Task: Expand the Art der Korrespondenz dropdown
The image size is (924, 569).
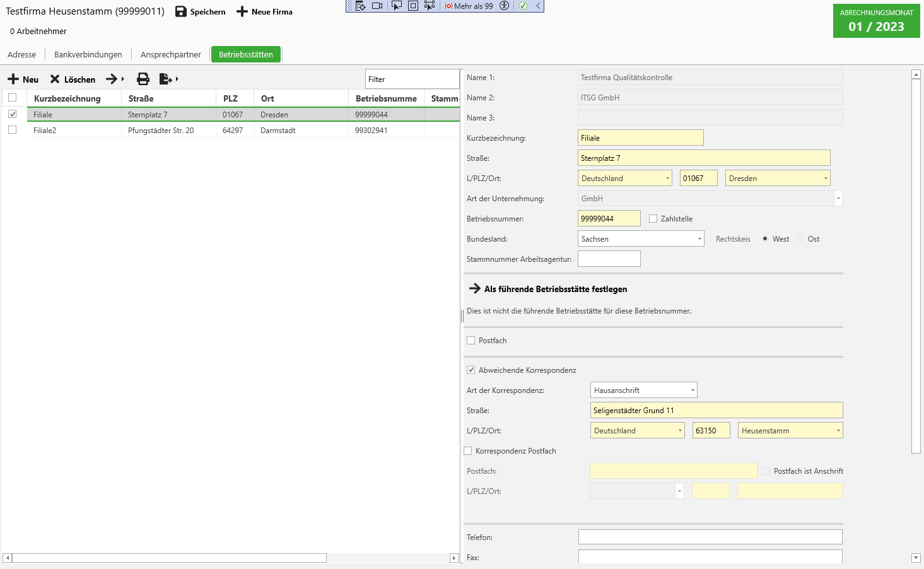Action: coord(693,390)
